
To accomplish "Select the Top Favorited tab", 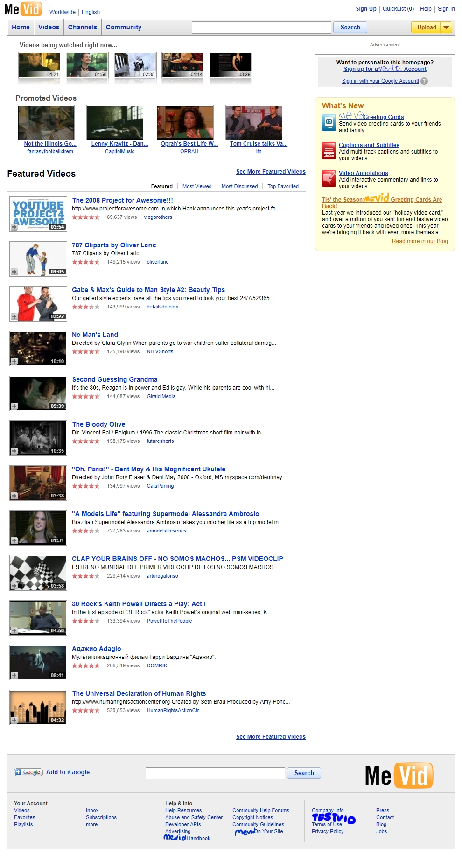I will 283,186.
